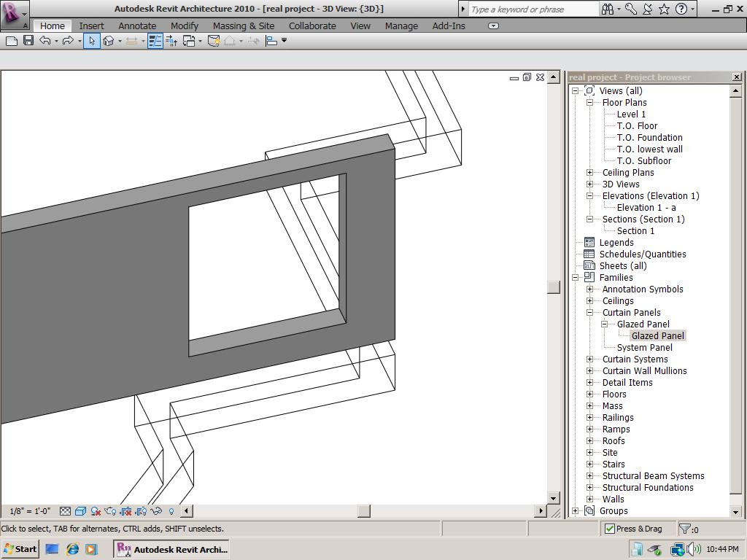Click the Internet Explorer taskbar icon
747x560 pixels.
tap(72, 549)
